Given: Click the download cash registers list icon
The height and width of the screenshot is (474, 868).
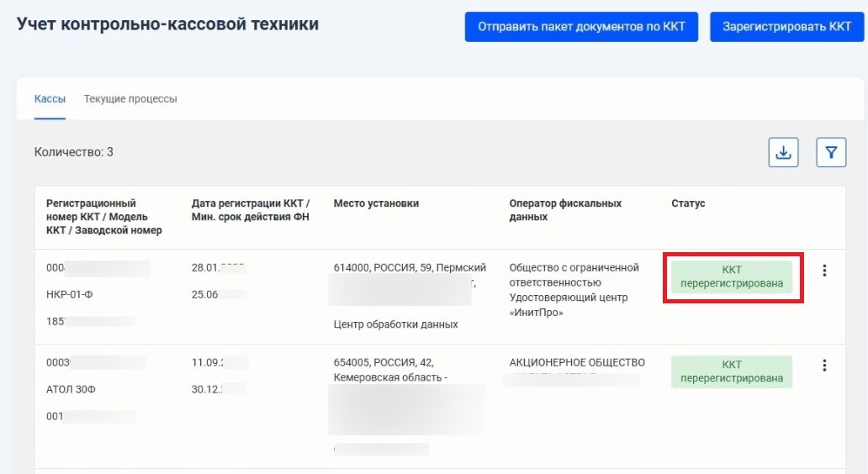Looking at the screenshot, I should coord(783,152).
